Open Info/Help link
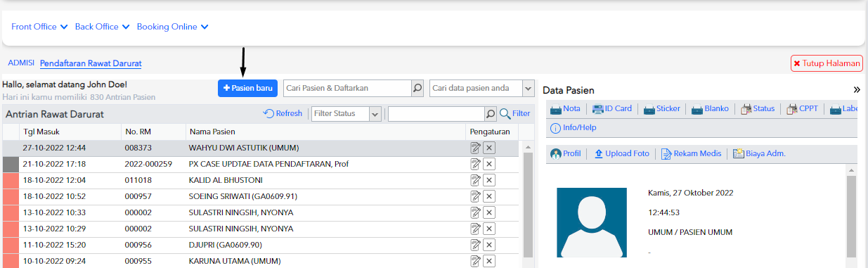Viewport: 868px width, 268px height. point(573,128)
